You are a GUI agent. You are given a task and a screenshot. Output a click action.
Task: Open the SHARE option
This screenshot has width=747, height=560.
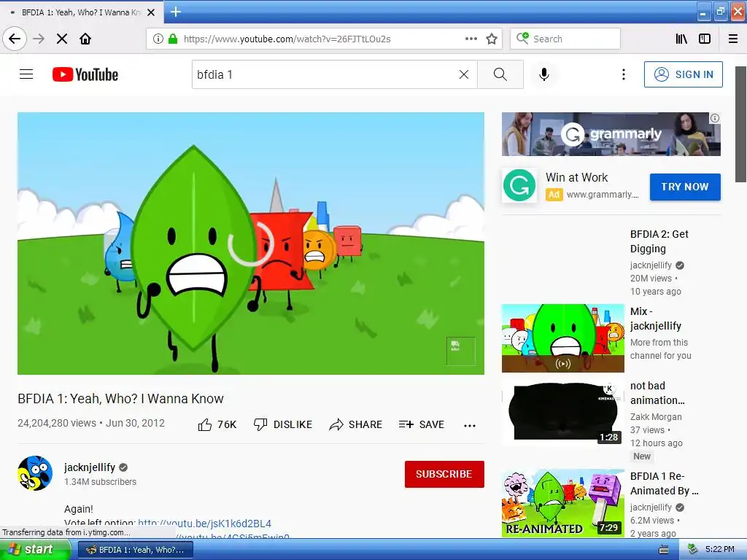pos(355,424)
